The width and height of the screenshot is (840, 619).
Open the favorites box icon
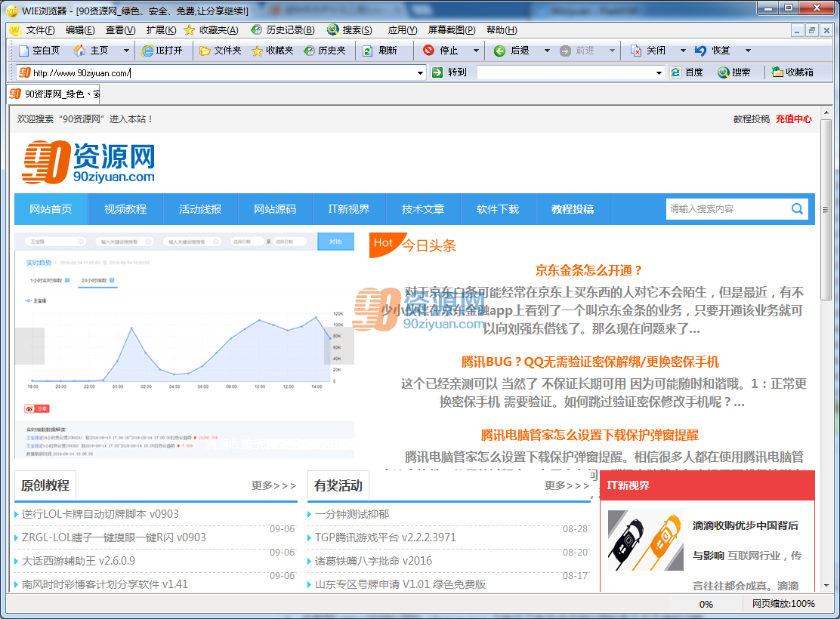(777, 72)
